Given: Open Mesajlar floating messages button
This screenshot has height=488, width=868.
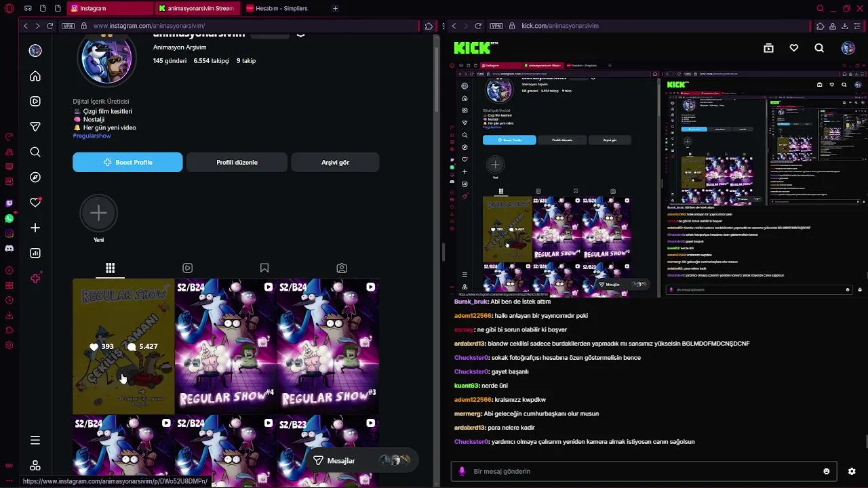Looking at the screenshot, I should (361, 461).
